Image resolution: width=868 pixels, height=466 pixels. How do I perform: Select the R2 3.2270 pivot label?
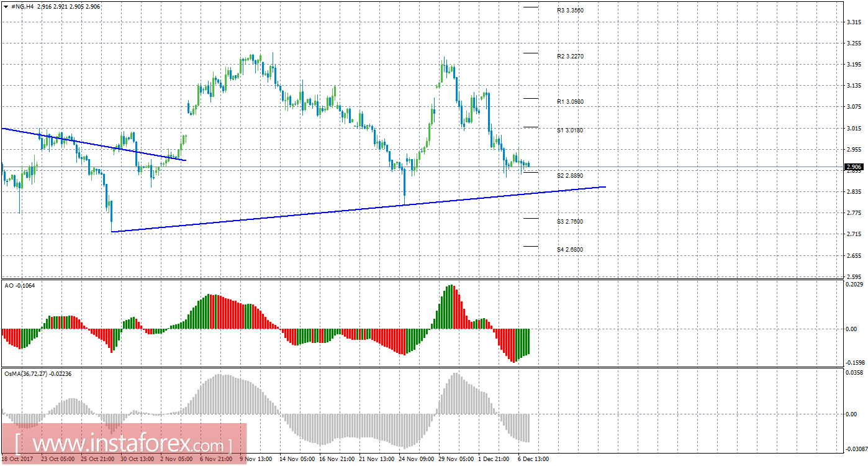pos(571,56)
